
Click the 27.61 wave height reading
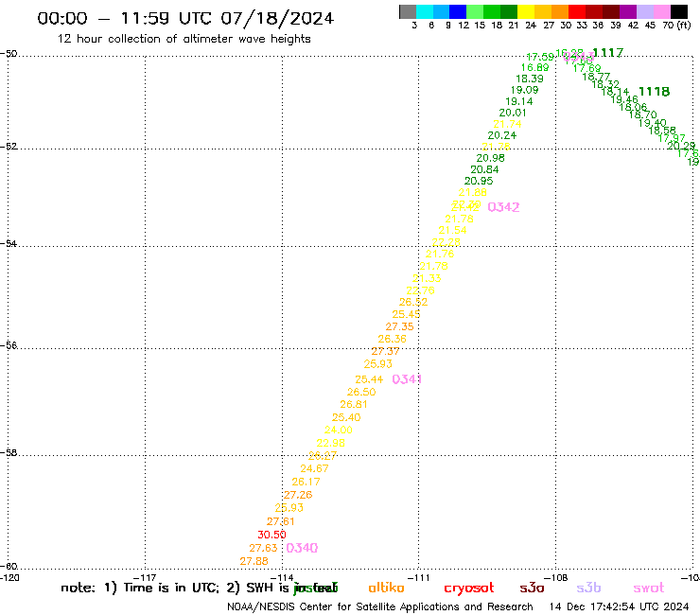pos(281,521)
